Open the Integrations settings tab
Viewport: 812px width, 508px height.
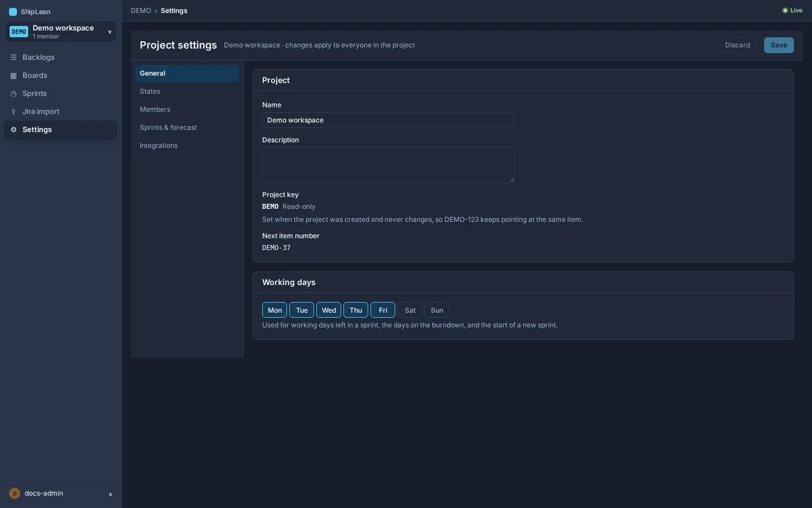(x=187, y=146)
